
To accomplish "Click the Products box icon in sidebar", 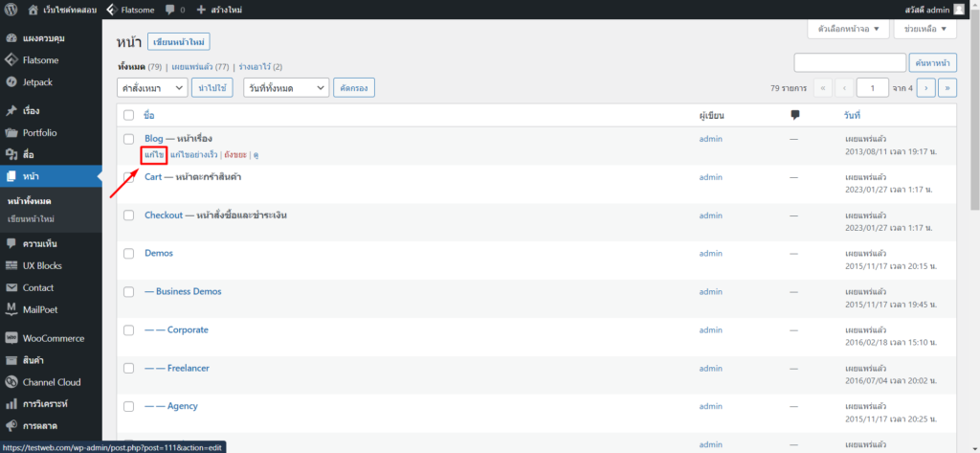I will [11, 360].
